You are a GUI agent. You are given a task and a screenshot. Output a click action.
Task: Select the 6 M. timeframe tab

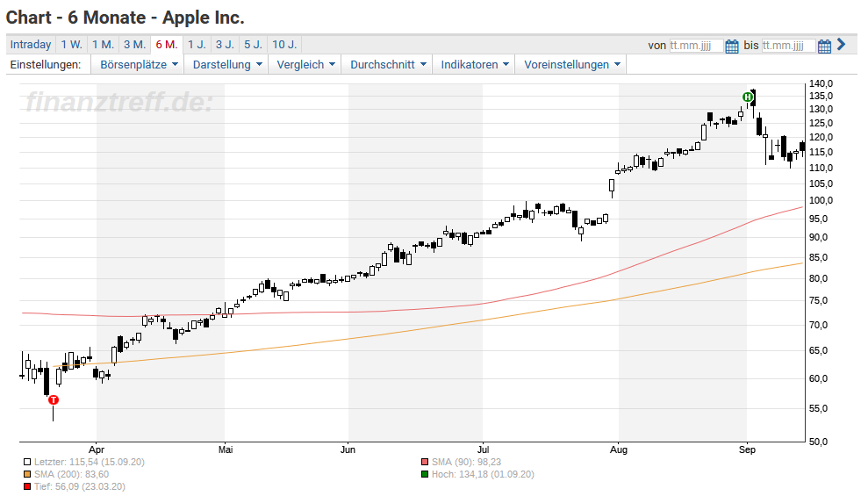[167, 45]
